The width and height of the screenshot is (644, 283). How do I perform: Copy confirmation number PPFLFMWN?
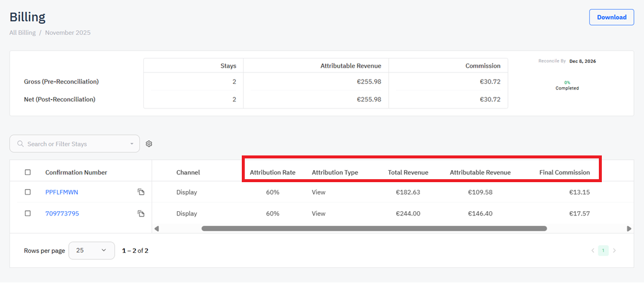coord(141,192)
